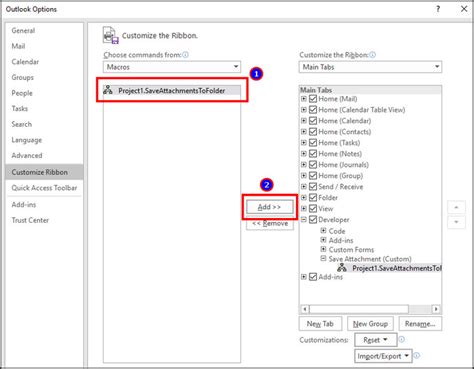474x369 pixels.
Task: Toggle the Send / Receive checkbox
Action: [x=313, y=187]
